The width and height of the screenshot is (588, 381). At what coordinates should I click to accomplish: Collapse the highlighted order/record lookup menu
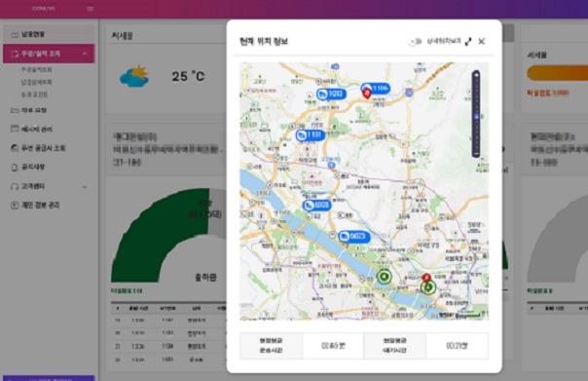49,54
